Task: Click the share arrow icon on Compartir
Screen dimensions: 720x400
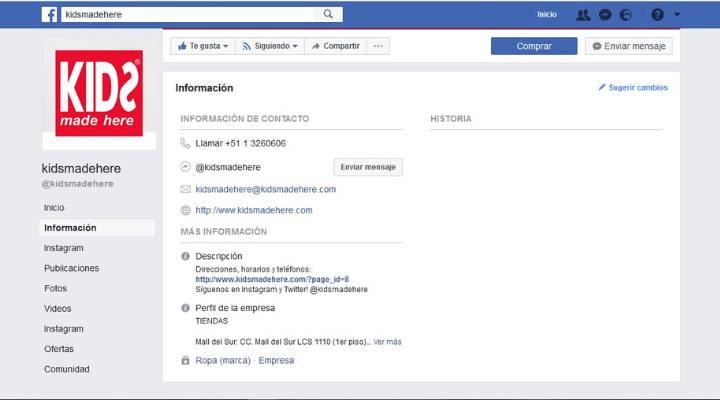Action: tap(315, 46)
